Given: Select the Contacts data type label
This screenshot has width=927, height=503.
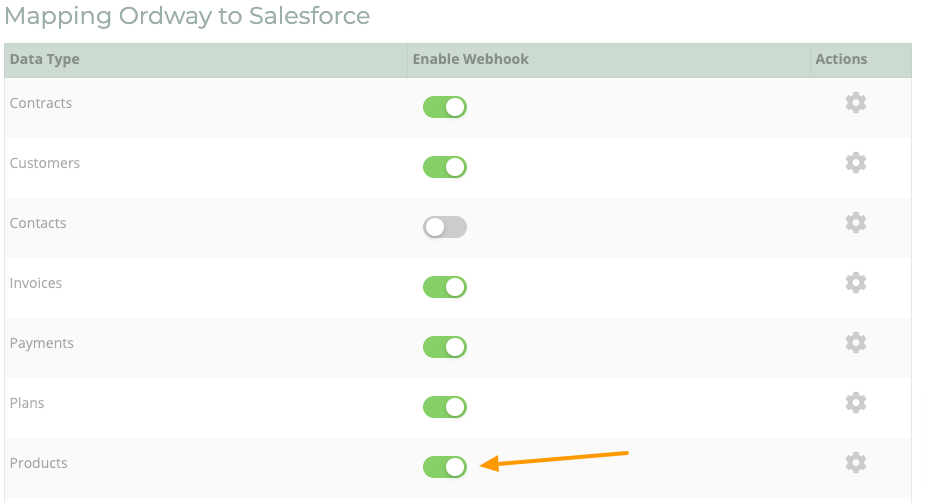Looking at the screenshot, I should click(38, 223).
